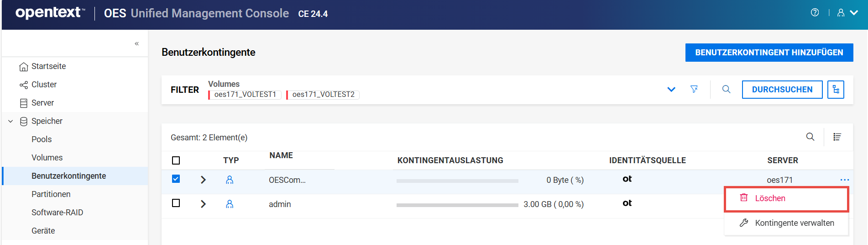Click the search icon in the filter bar

726,89
